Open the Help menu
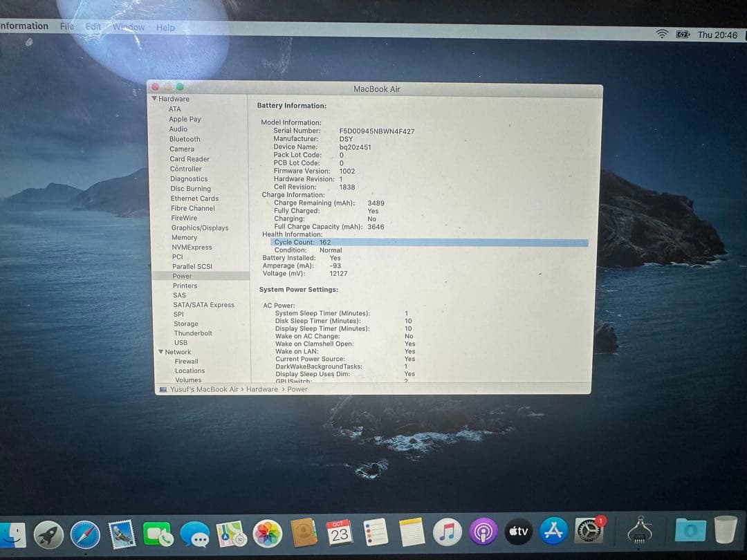Image resolution: width=747 pixels, height=560 pixels. (165, 27)
